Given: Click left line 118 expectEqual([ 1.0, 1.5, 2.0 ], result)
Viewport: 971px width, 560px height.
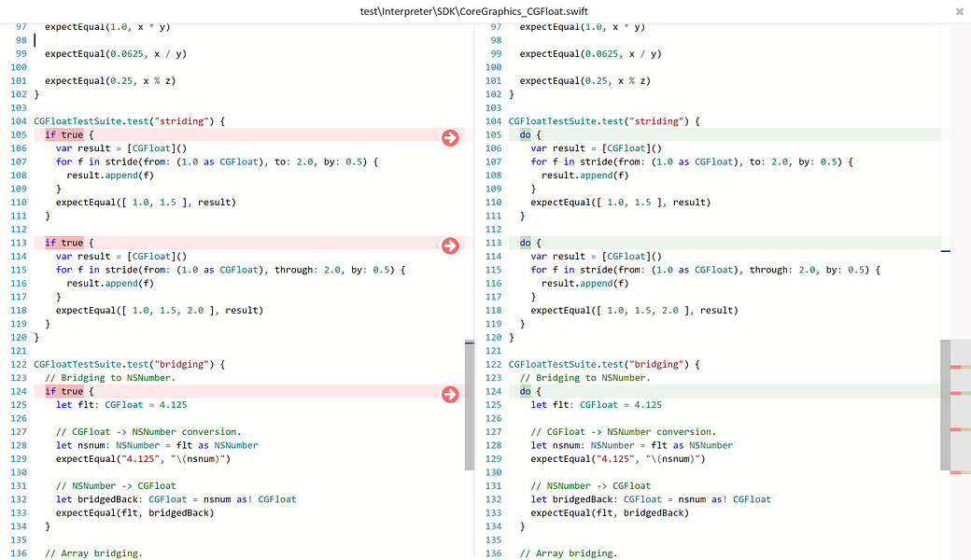Looking at the screenshot, I should coord(160,311).
